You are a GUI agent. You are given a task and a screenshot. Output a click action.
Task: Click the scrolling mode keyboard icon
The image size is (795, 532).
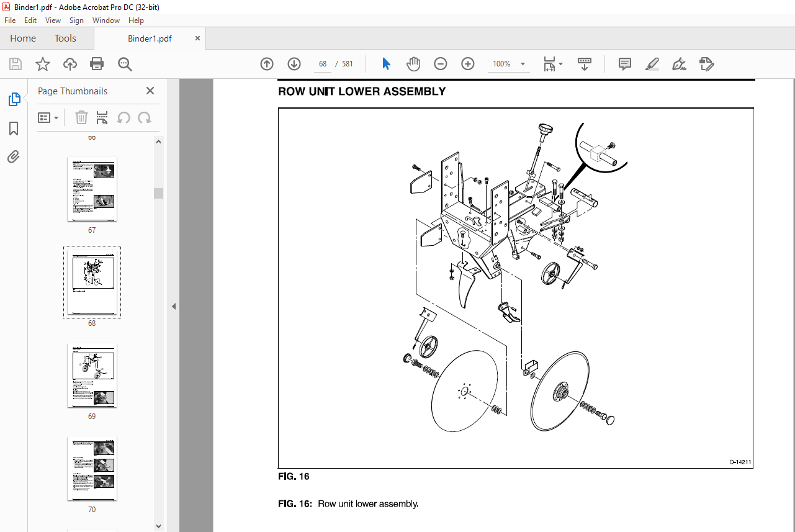584,64
